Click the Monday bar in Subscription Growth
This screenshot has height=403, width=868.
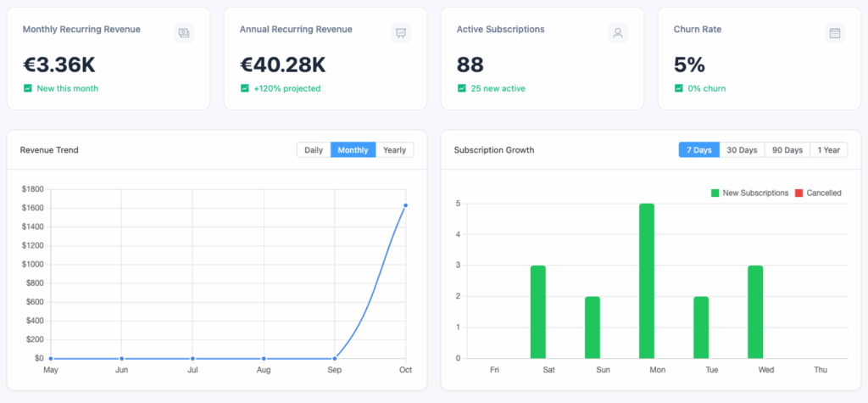[x=646, y=281]
